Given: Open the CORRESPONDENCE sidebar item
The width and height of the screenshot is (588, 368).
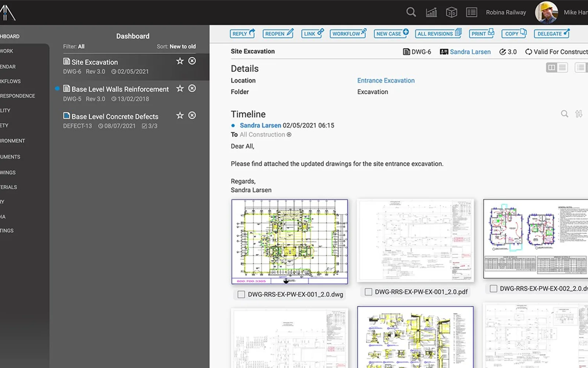Looking at the screenshot, I should click(x=18, y=96).
